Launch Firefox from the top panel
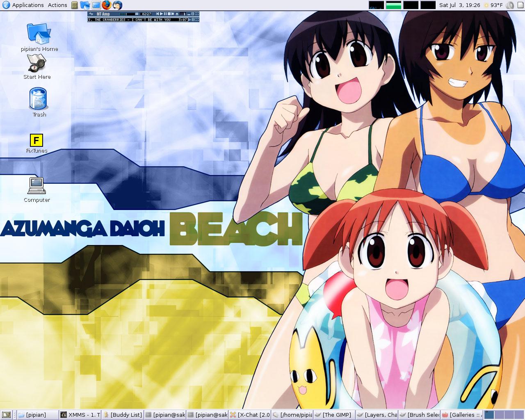The height and width of the screenshot is (420, 525). tap(107, 5)
